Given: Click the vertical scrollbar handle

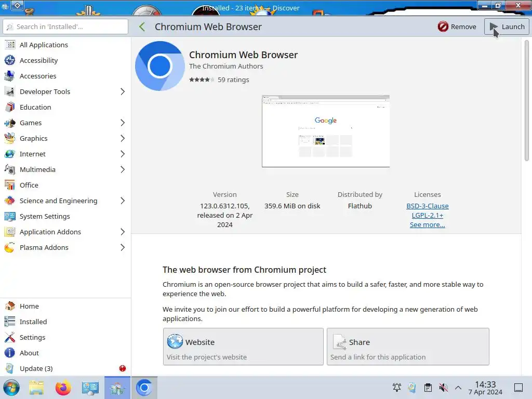Looking at the screenshot, I should (x=527, y=100).
